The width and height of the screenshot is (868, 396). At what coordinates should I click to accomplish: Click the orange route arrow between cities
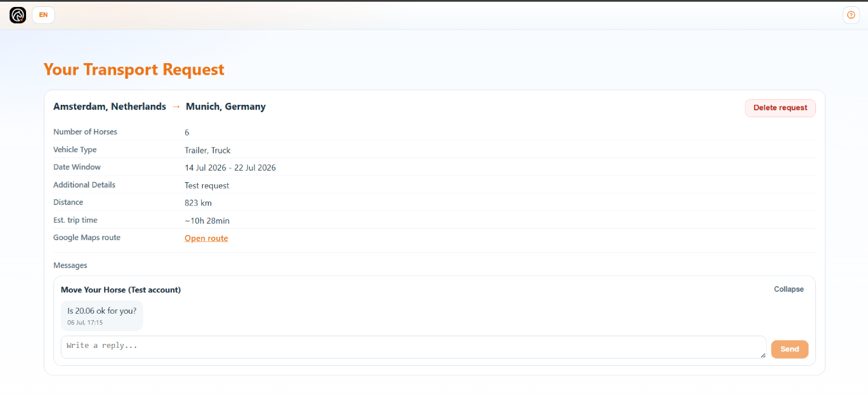tap(176, 107)
